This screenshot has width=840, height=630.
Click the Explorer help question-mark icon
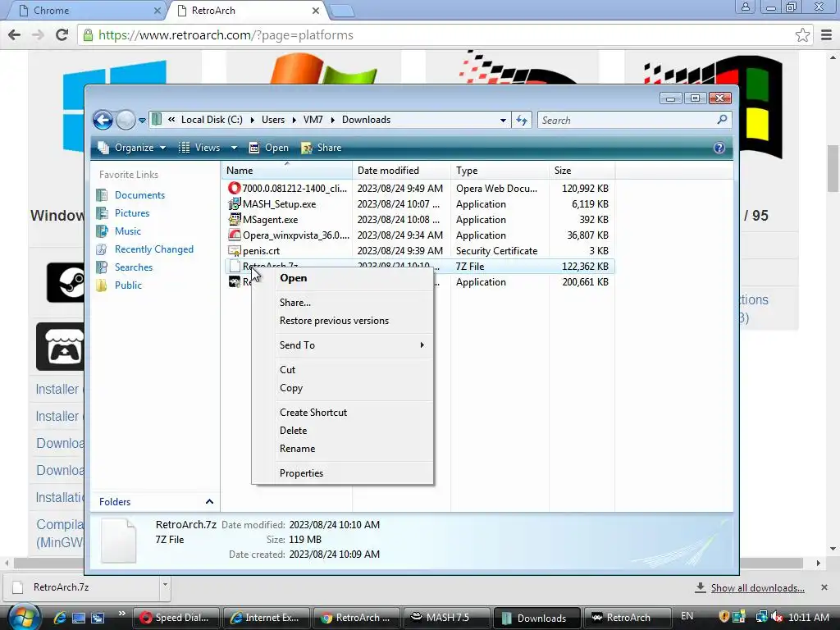coord(719,148)
